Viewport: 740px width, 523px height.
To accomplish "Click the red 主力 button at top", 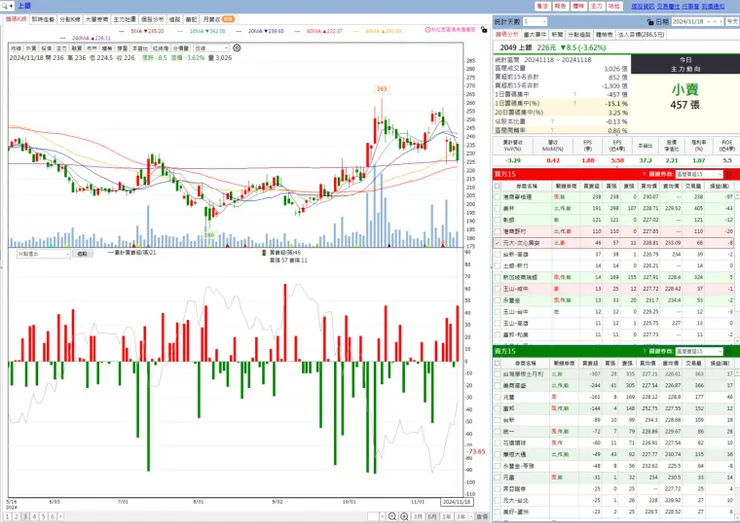I will (596, 6).
